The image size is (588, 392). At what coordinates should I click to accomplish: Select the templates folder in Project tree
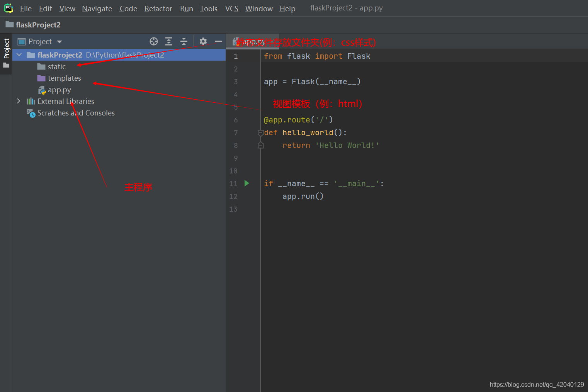[65, 78]
